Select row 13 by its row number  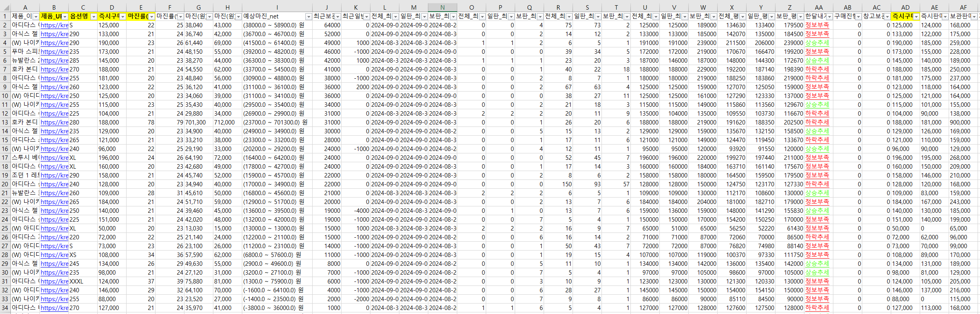tap(5, 122)
